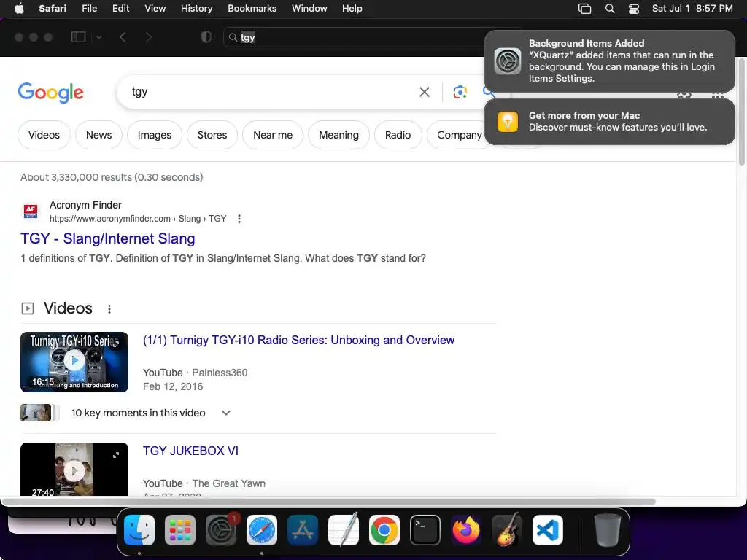Select the Company filter chip
Screen dimensions: 747x560
click(x=460, y=135)
